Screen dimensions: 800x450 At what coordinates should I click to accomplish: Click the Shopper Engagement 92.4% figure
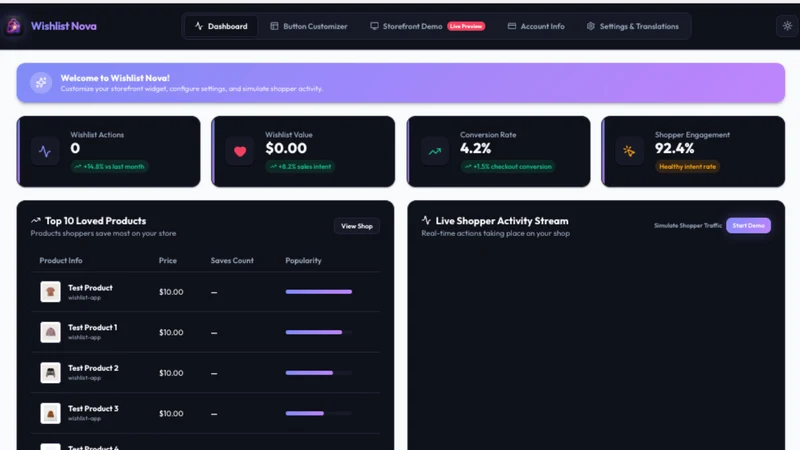click(x=674, y=148)
